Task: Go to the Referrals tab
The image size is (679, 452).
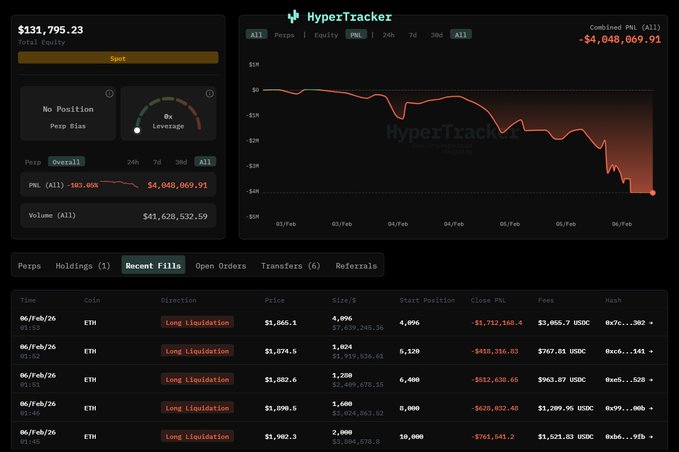Action: [356, 265]
